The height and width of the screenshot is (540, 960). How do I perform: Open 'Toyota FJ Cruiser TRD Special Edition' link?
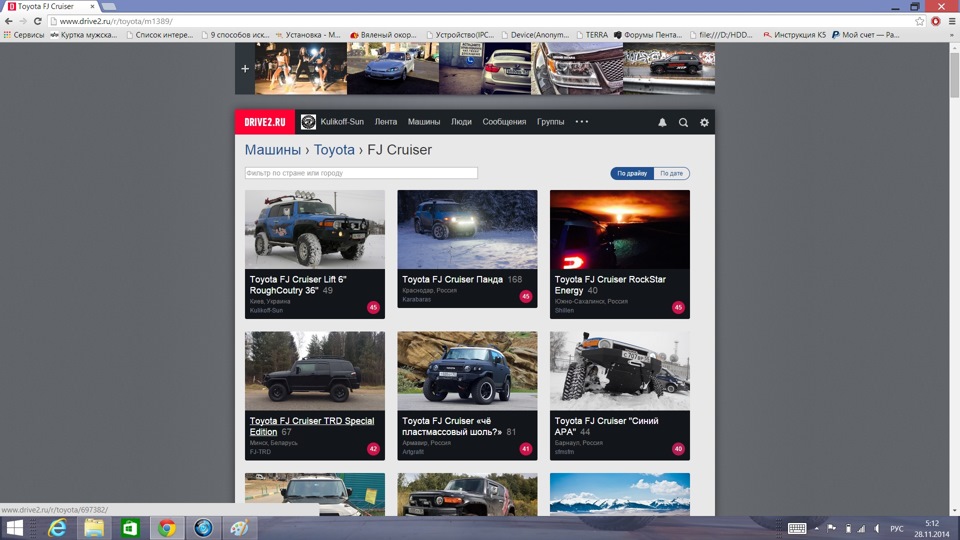tap(312, 426)
